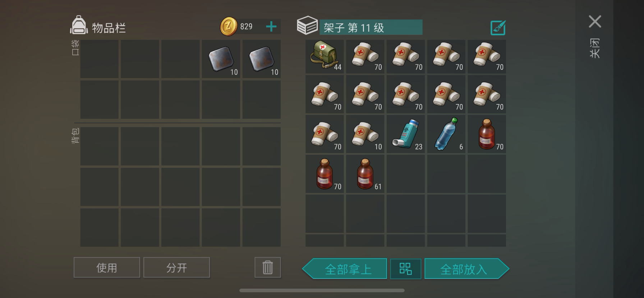This screenshot has height=298, width=644.
Task: Click the shelf name field 架子 第 11 级
Action: coord(371,27)
